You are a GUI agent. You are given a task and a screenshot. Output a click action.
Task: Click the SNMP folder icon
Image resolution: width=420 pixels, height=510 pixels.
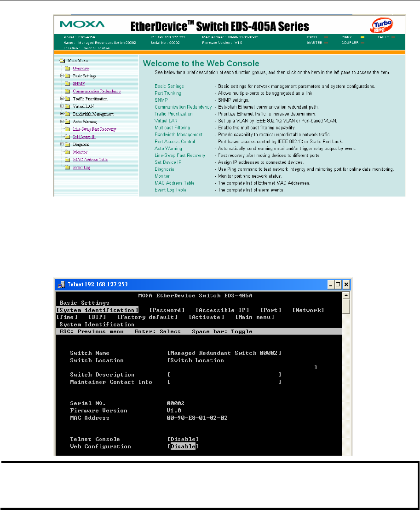(67, 84)
